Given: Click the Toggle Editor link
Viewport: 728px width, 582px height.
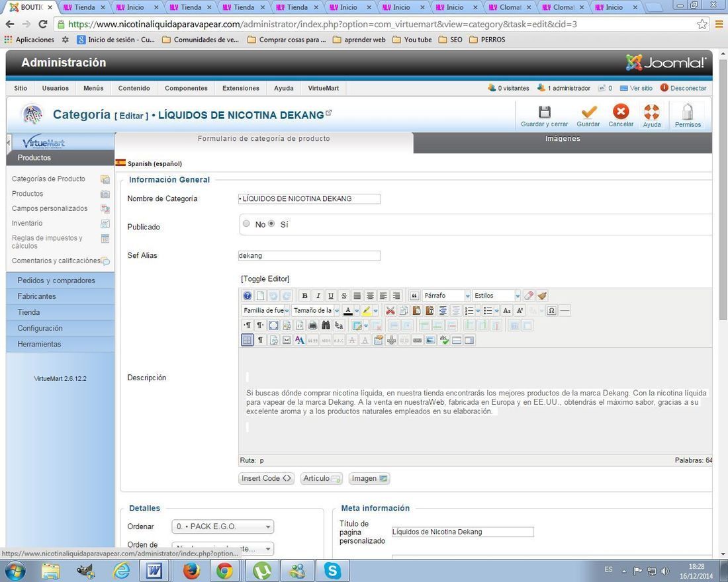Looking at the screenshot, I should tap(265, 279).
